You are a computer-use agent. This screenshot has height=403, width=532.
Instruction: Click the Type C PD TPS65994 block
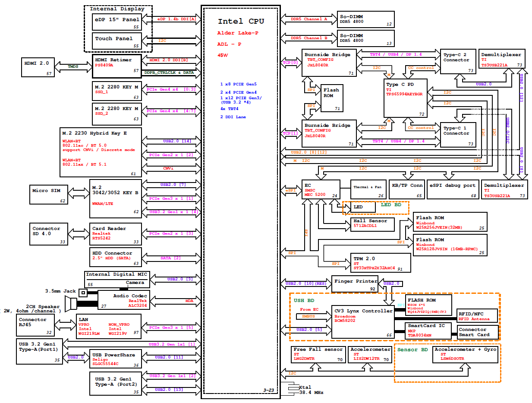tap(405, 98)
